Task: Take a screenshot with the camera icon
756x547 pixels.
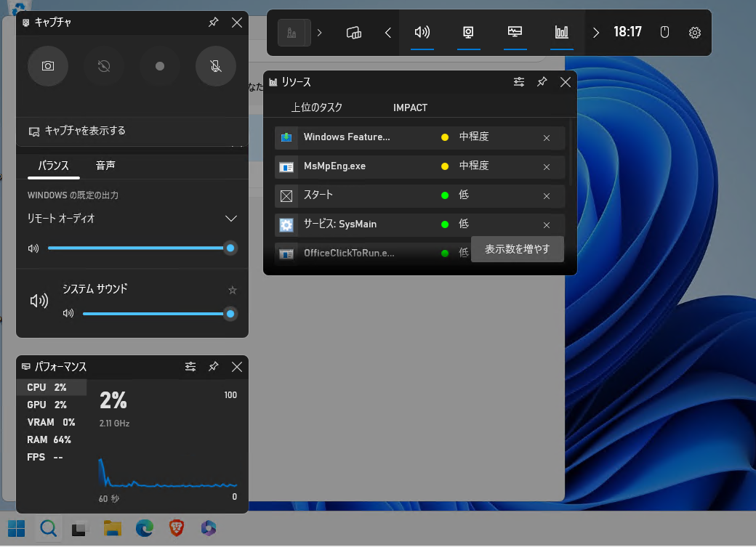Action: (x=47, y=66)
